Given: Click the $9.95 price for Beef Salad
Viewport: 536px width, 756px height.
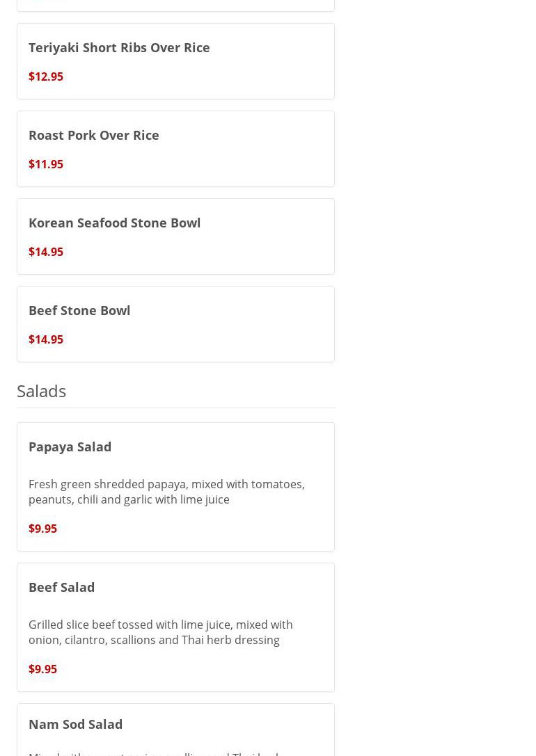Looking at the screenshot, I should click(x=43, y=669).
